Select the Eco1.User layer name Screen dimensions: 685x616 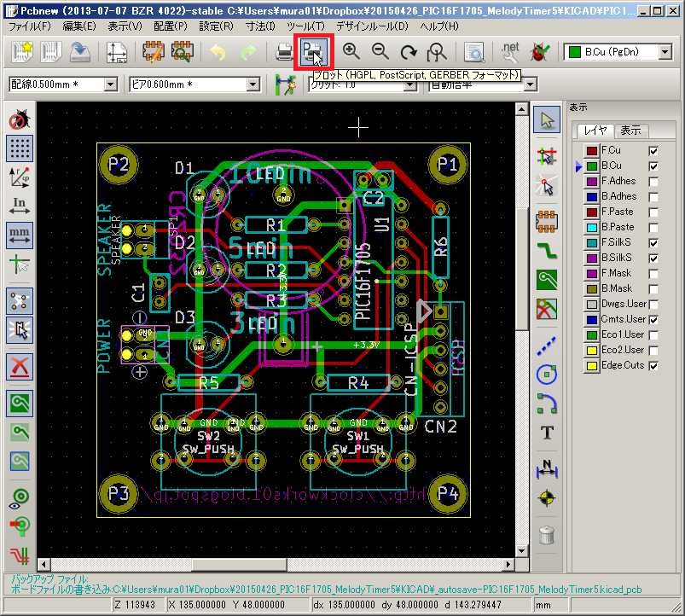(623, 334)
